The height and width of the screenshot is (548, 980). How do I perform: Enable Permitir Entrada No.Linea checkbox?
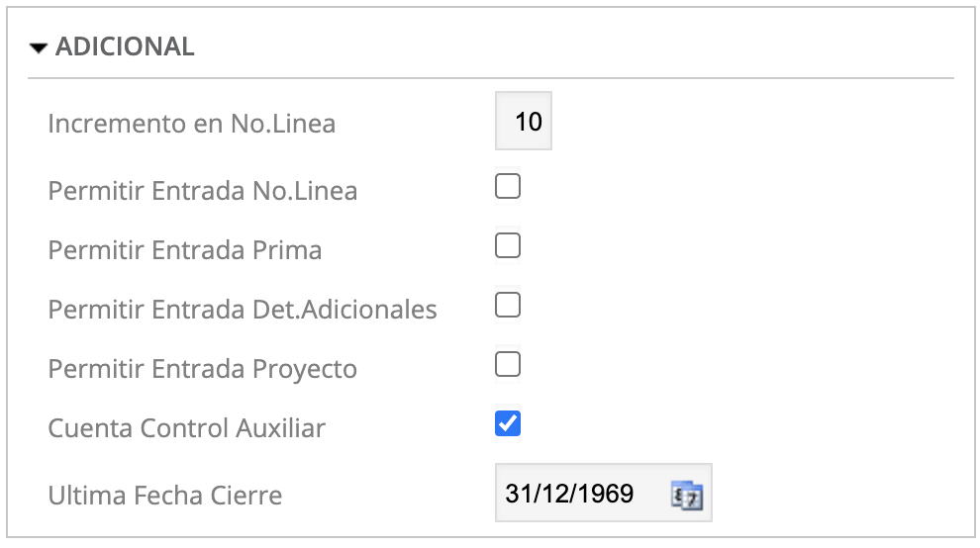point(508,186)
